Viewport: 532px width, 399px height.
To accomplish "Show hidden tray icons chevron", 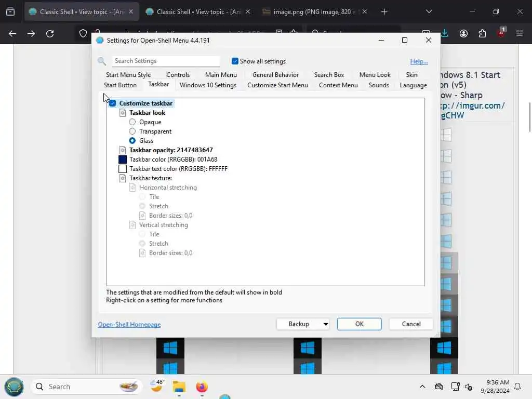I will click(422, 387).
